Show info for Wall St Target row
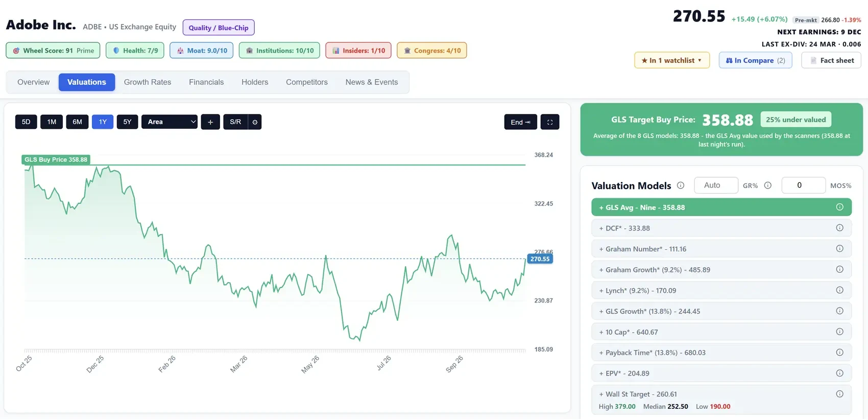This screenshot has width=868, height=420. click(x=839, y=394)
